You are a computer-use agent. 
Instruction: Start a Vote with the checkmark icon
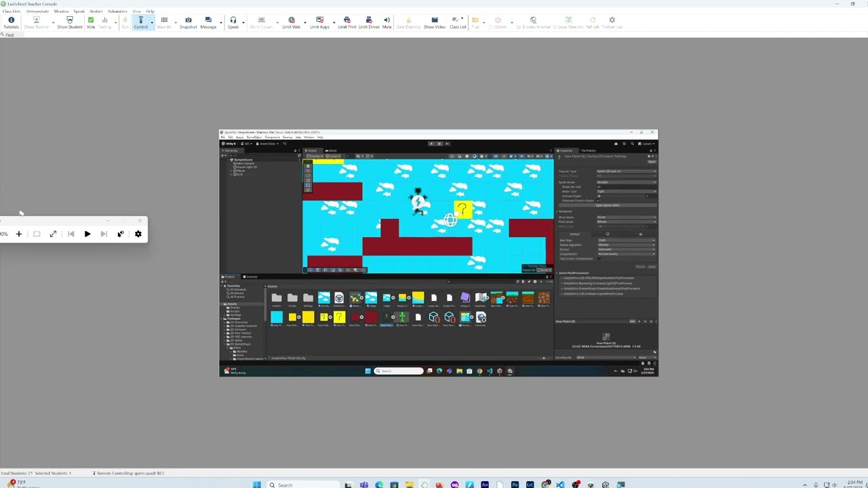click(90, 23)
